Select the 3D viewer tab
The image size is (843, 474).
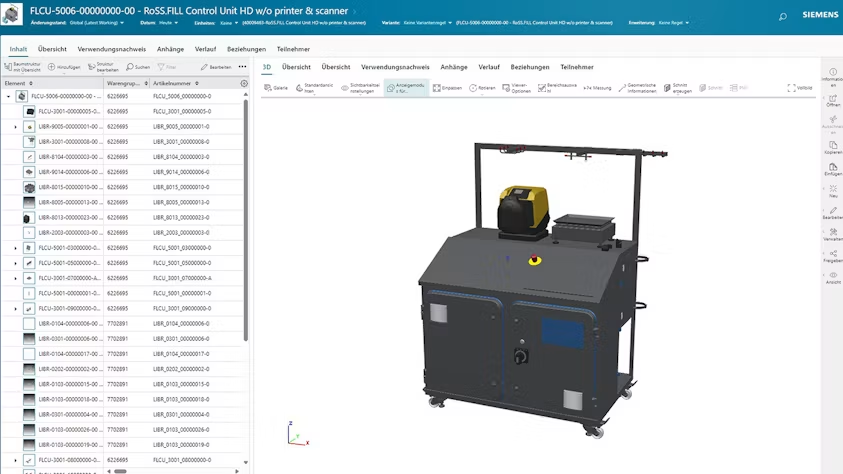pyautogui.click(x=267, y=67)
